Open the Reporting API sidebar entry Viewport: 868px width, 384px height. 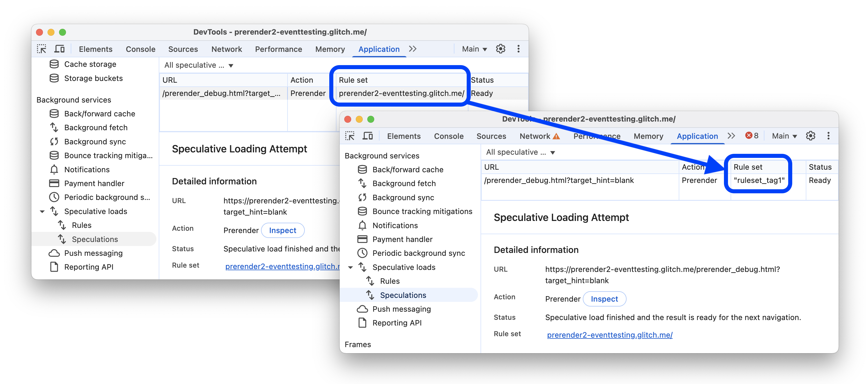[x=397, y=323]
